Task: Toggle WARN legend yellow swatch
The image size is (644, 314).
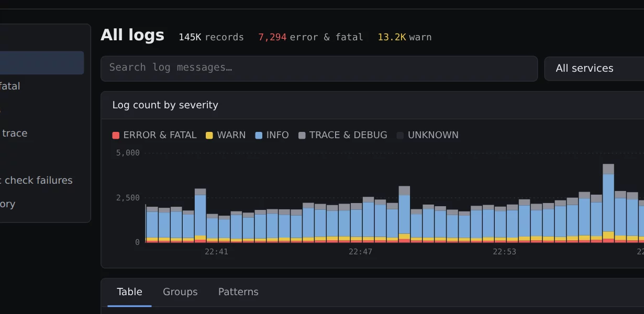Action: 209,136
